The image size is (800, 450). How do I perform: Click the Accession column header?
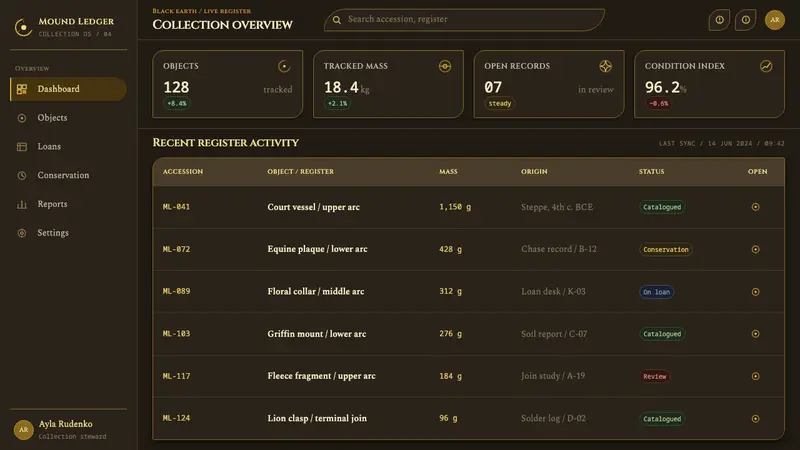tap(183, 172)
